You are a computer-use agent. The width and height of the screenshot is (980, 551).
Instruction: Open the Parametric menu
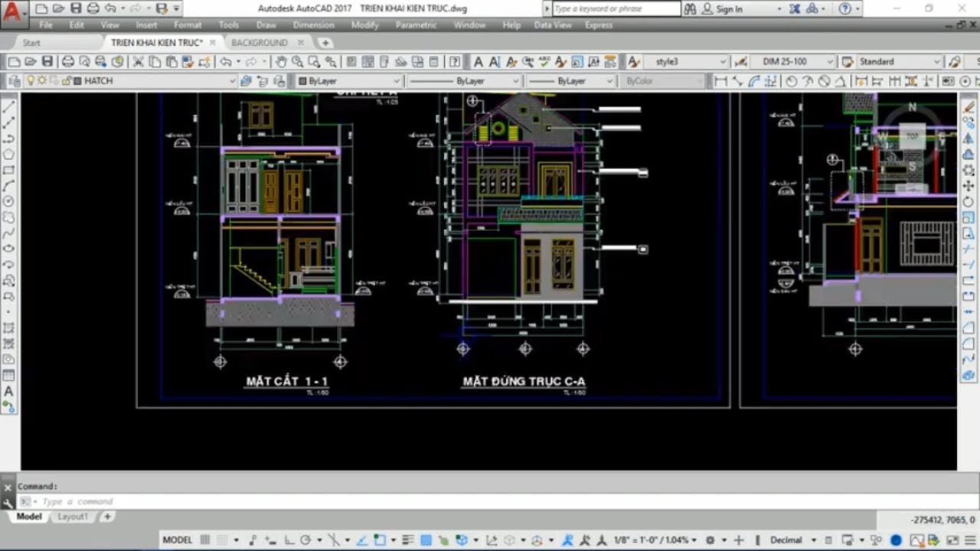[418, 25]
